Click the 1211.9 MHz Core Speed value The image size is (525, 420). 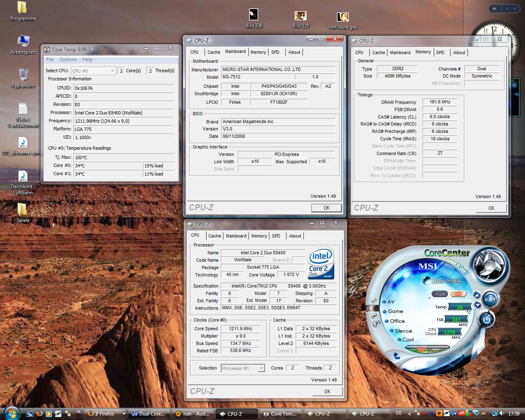tap(240, 329)
